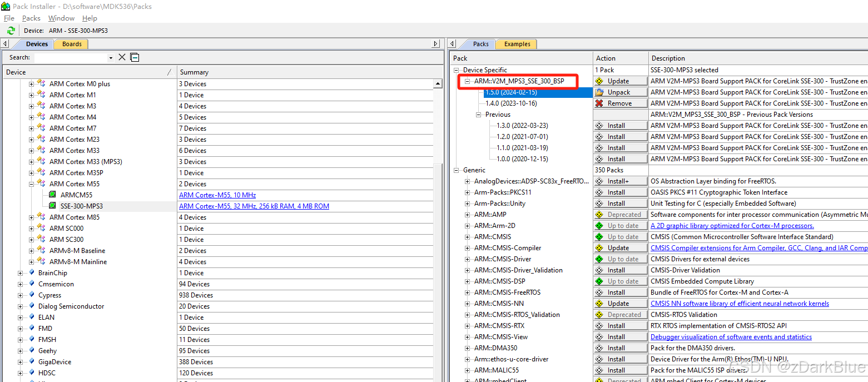Click the ARM Cortex M85 family icon
This screenshot has width=868, height=382.
(41, 217)
